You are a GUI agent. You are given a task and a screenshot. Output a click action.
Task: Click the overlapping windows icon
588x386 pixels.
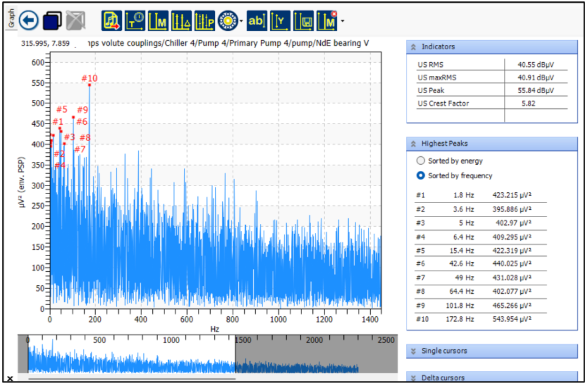(52, 20)
